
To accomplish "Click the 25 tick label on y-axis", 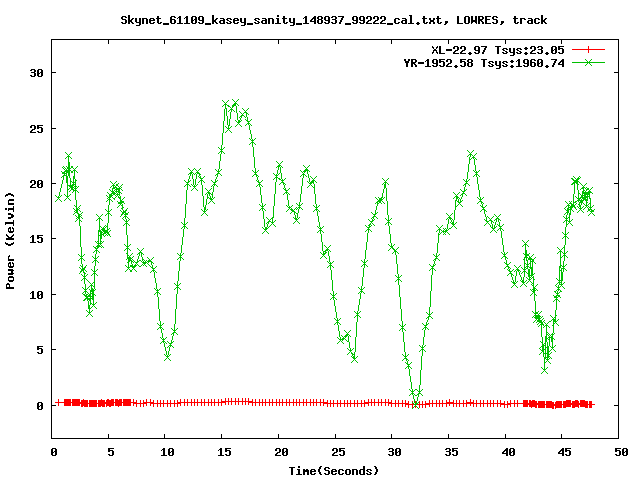I will tap(37, 129).
